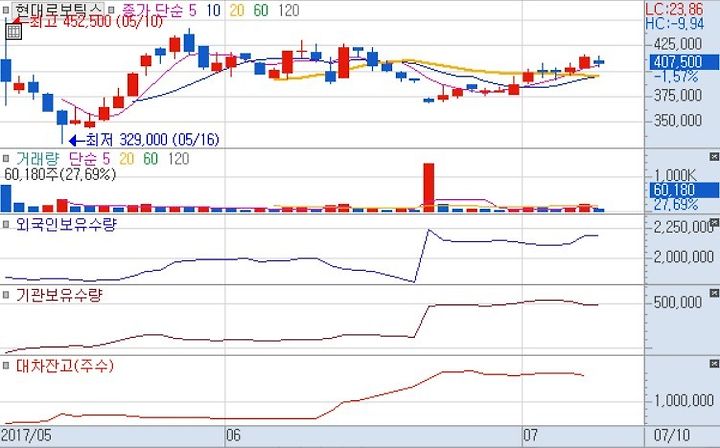This screenshot has height=448, width=720.
Task: Click the 최저 329,000 (05/16) low marker
Action: tap(144, 140)
